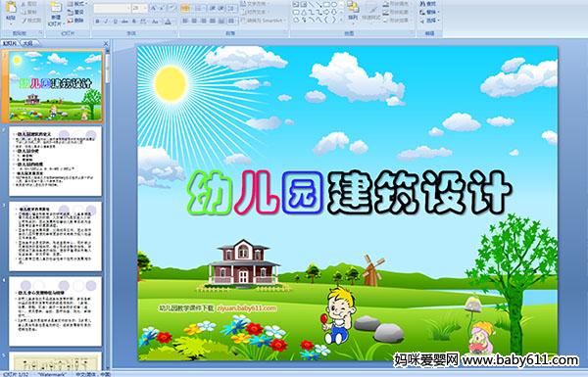This screenshot has width=588, height=377.
Task: Click the New Slide icon
Action: point(56,8)
